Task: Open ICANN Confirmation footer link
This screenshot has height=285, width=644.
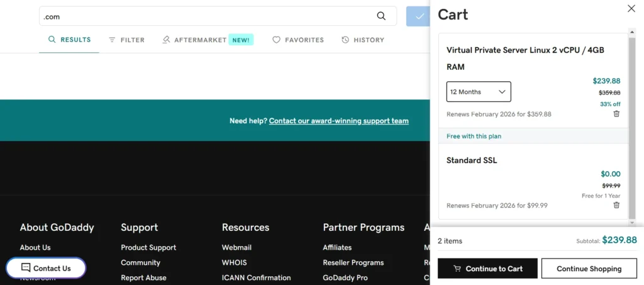Action: pos(257,277)
